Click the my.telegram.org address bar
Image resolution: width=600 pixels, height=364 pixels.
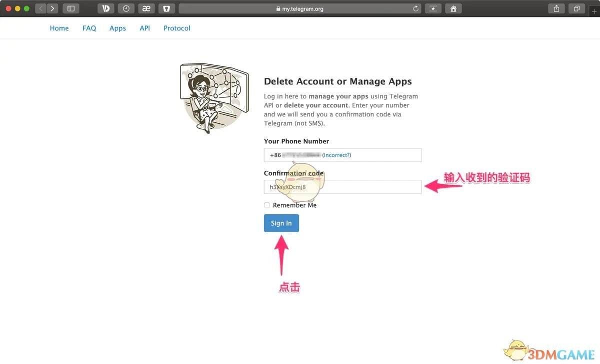click(300, 8)
